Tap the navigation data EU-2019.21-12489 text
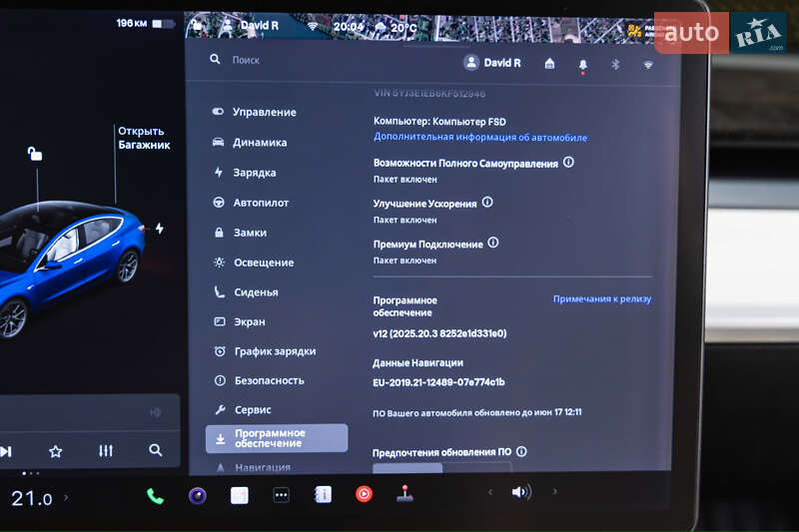The height and width of the screenshot is (532, 799). pos(438,382)
